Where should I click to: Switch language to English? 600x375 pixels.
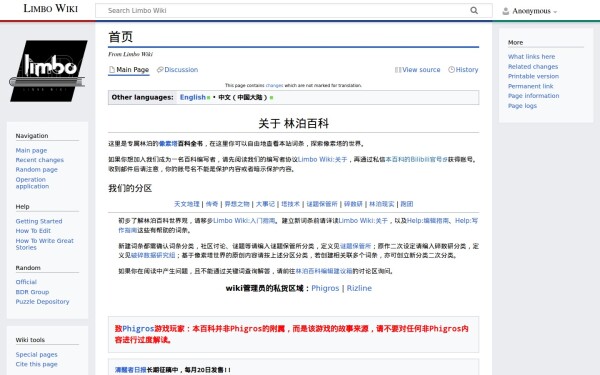click(x=193, y=97)
